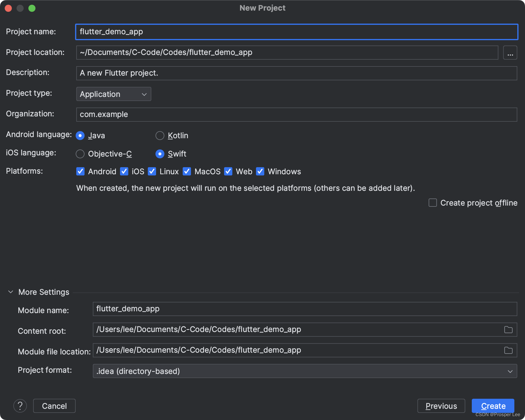Open the Project format dropdown
Image resolution: width=525 pixels, height=420 pixels.
305,371
